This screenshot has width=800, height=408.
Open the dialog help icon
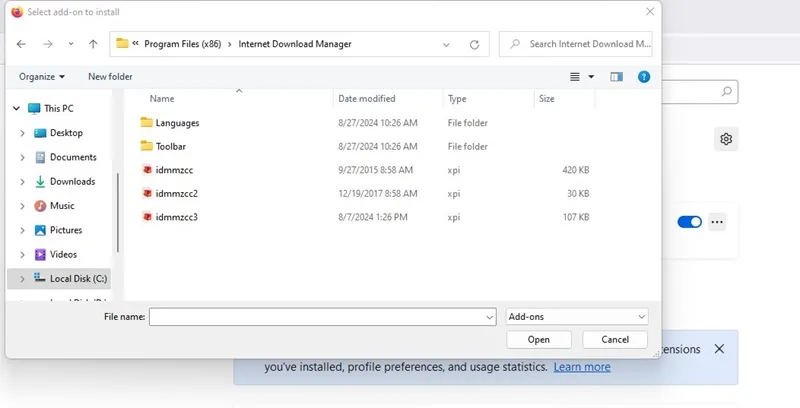pyautogui.click(x=644, y=77)
